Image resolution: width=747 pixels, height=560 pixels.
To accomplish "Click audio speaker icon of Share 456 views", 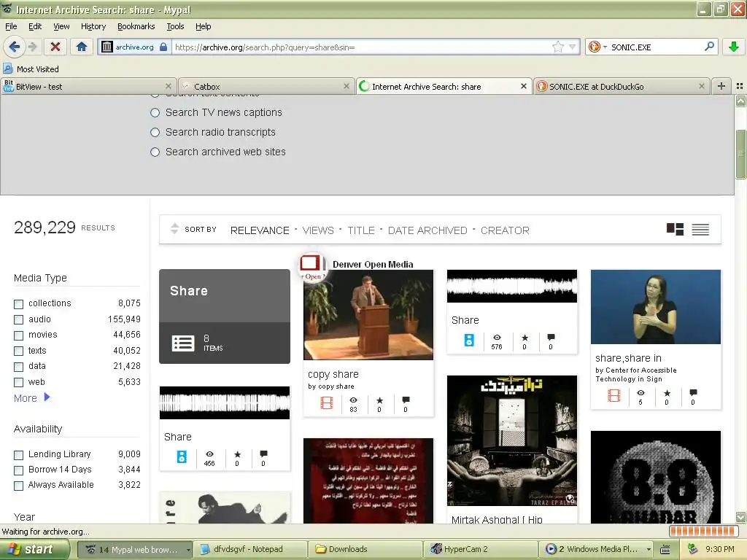I will [x=182, y=456].
